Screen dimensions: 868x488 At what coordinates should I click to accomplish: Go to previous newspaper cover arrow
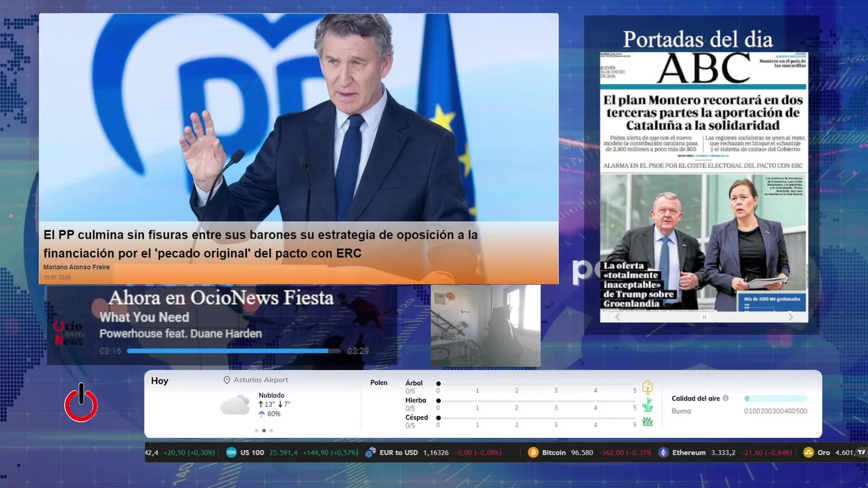(617, 317)
